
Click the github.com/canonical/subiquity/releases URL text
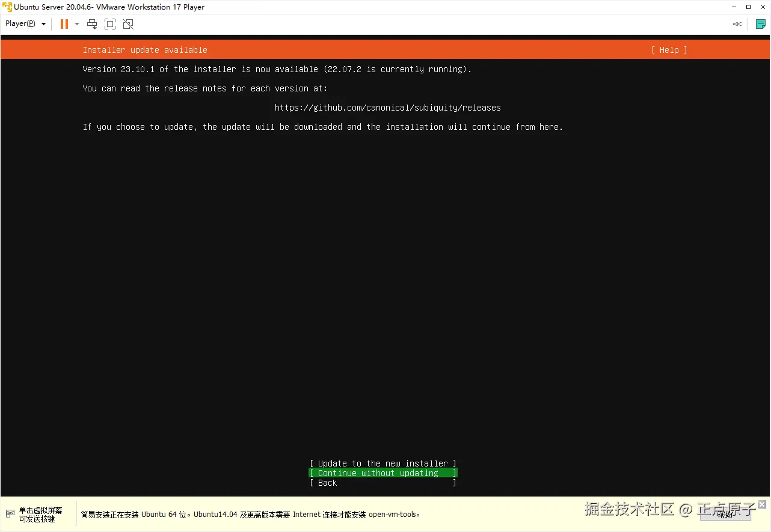[388, 108]
